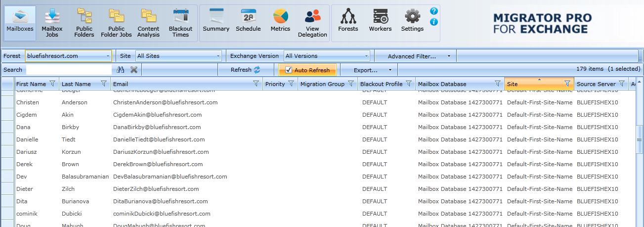Click inside the Search text field
Viewport: 644px width, 227px height.
[69, 70]
